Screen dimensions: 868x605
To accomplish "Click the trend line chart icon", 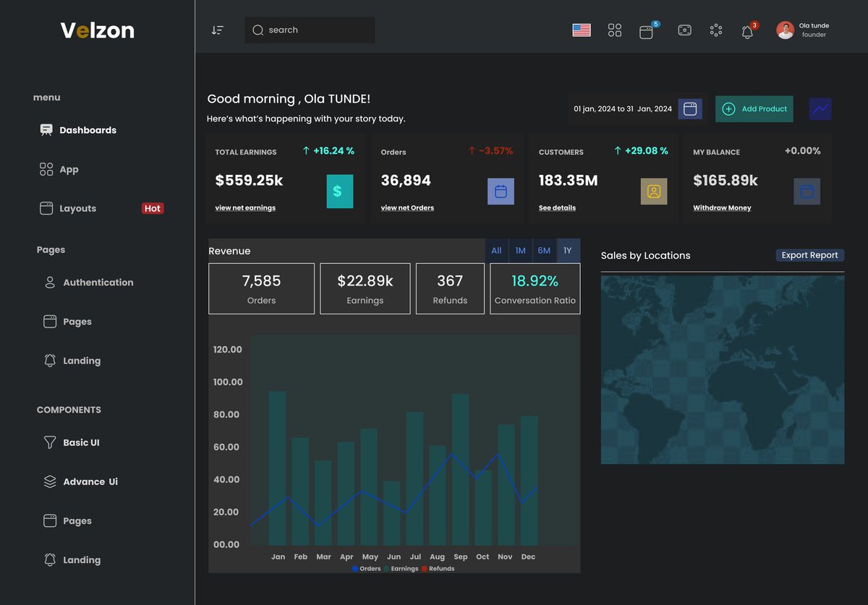I will coord(820,109).
